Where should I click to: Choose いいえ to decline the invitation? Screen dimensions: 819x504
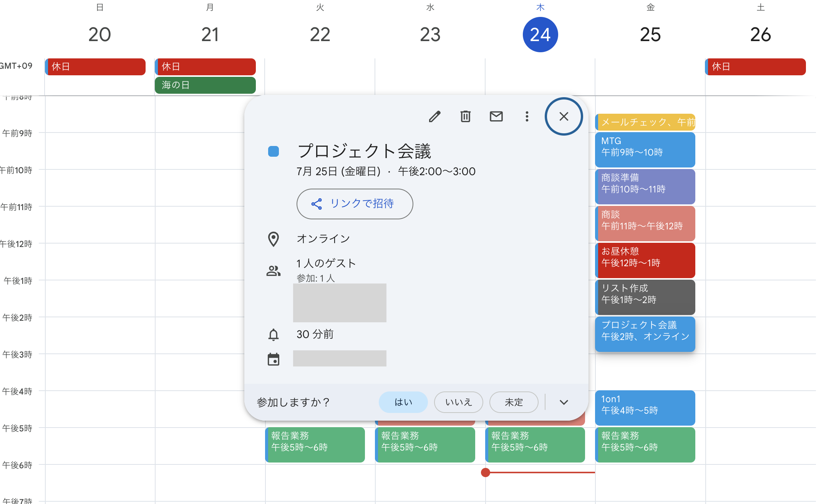(x=458, y=402)
